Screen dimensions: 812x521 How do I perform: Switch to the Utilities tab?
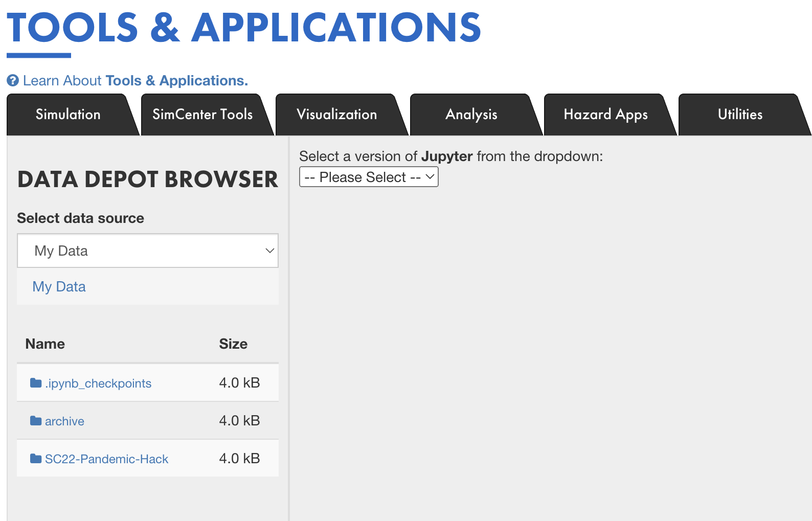[740, 115]
